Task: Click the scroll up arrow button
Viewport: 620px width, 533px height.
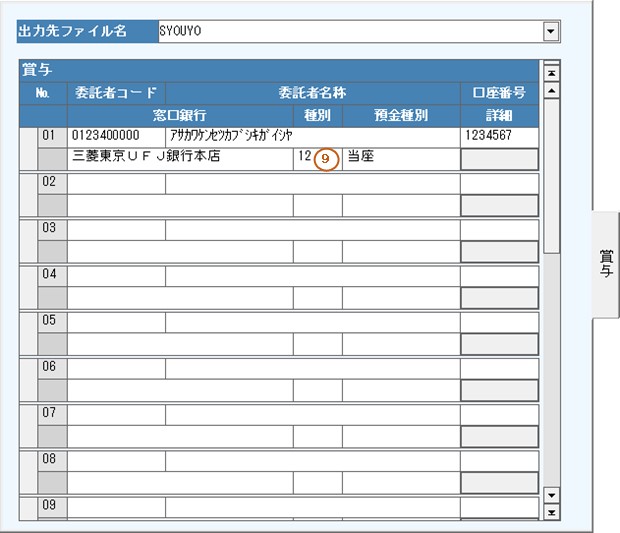Action: click(x=550, y=91)
